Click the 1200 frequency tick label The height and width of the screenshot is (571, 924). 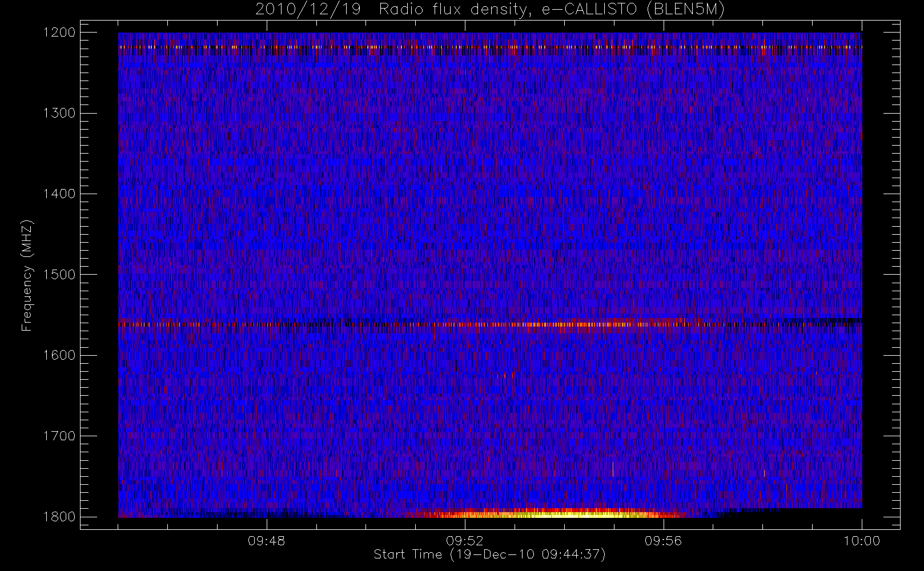(59, 33)
